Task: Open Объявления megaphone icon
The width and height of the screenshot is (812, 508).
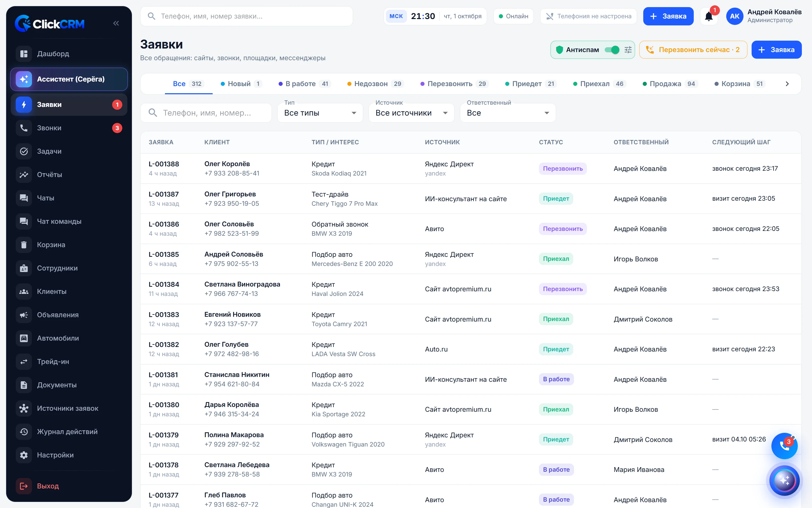Action: (x=24, y=315)
